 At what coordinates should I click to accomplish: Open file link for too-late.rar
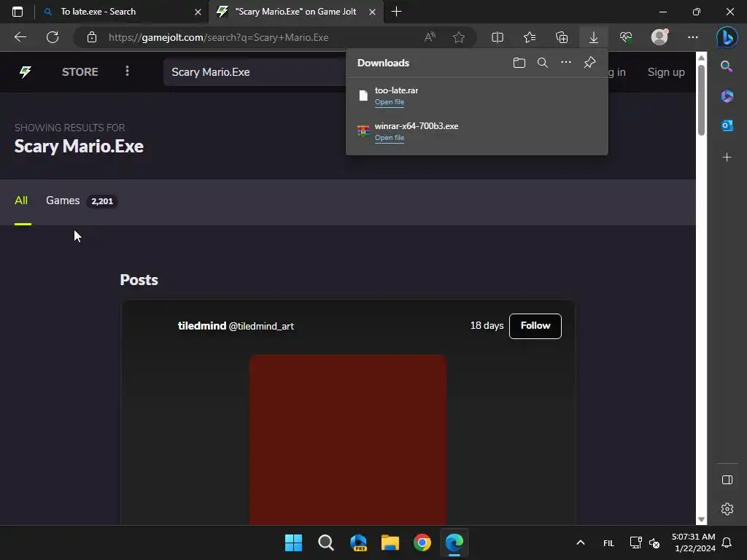click(x=390, y=102)
